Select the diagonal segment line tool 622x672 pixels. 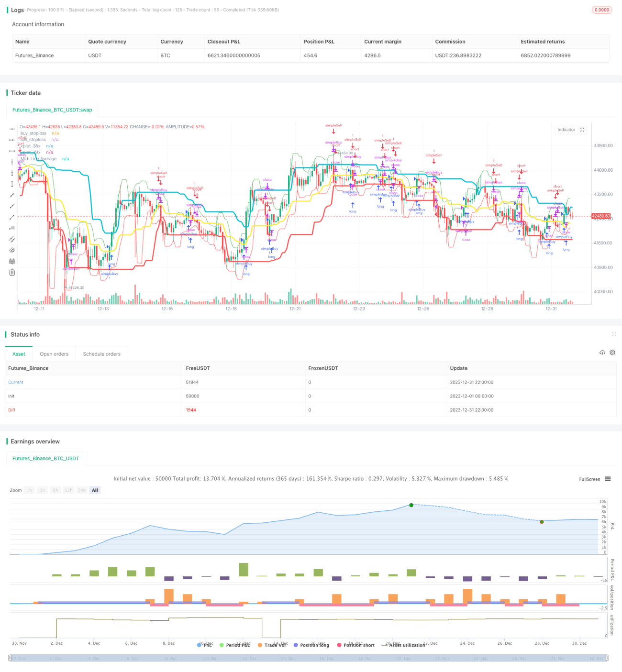pyautogui.click(x=12, y=217)
